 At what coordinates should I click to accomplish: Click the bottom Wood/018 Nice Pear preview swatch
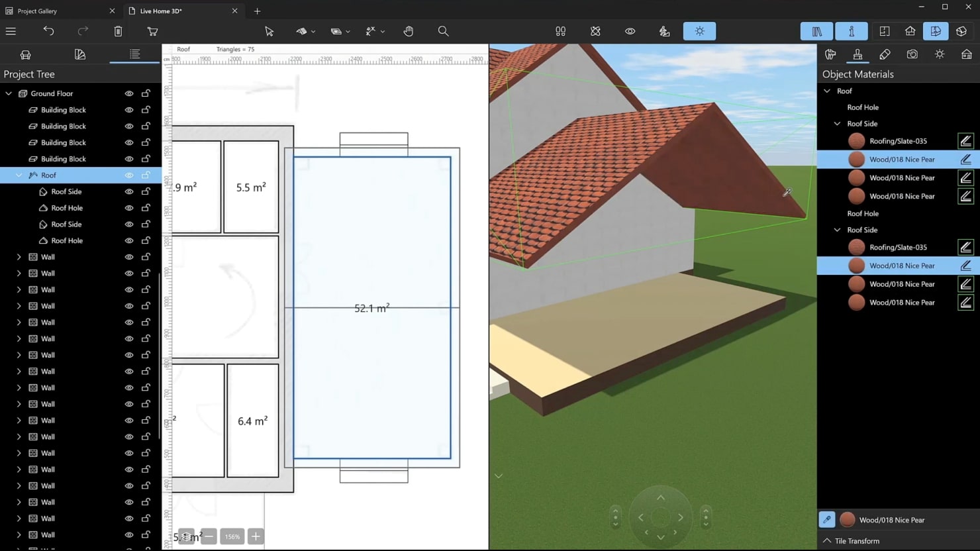[x=847, y=520]
